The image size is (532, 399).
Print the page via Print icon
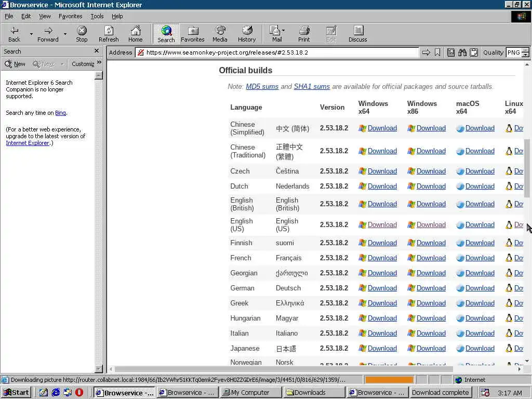pyautogui.click(x=304, y=34)
